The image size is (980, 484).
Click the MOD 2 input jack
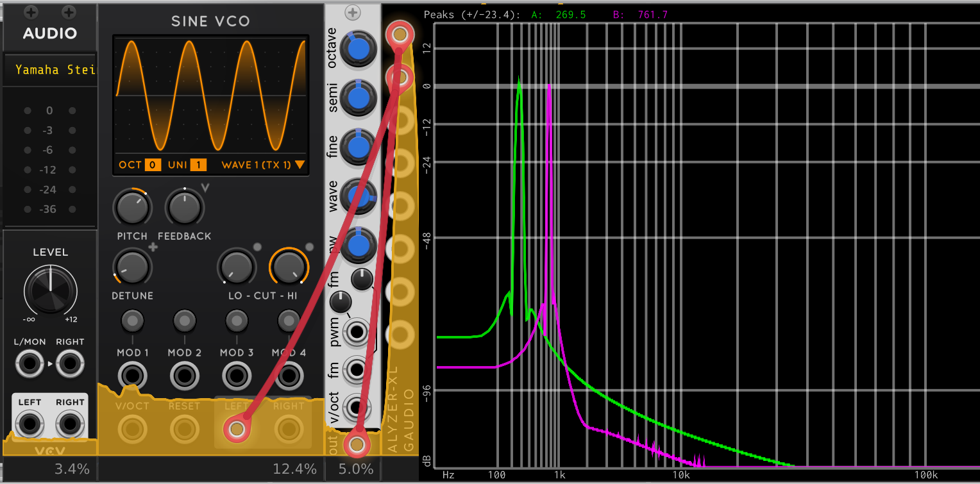point(185,376)
